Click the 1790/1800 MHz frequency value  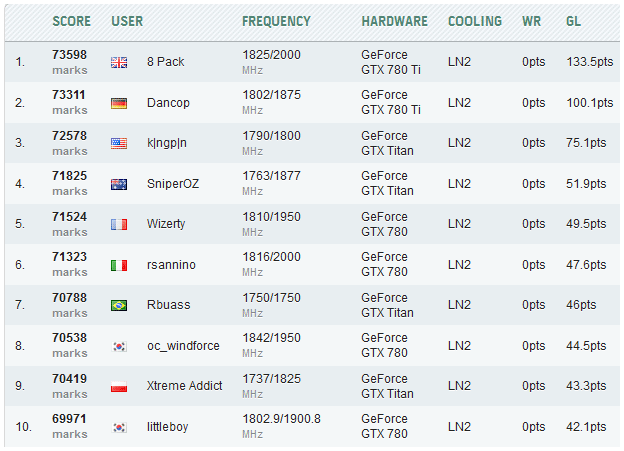pyautogui.click(x=271, y=143)
